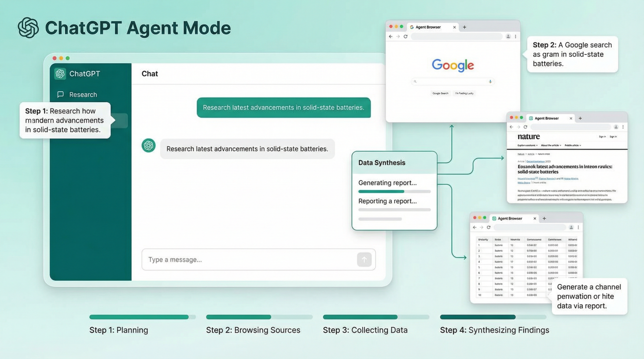Expand the Explore content dropdown on nature page
This screenshot has height=359, width=644.
(528, 145)
